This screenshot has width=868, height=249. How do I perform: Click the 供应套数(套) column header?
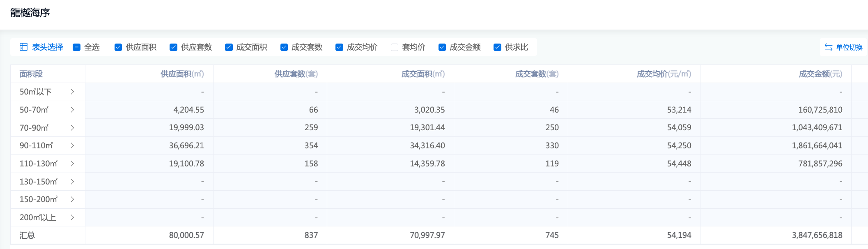(x=296, y=74)
